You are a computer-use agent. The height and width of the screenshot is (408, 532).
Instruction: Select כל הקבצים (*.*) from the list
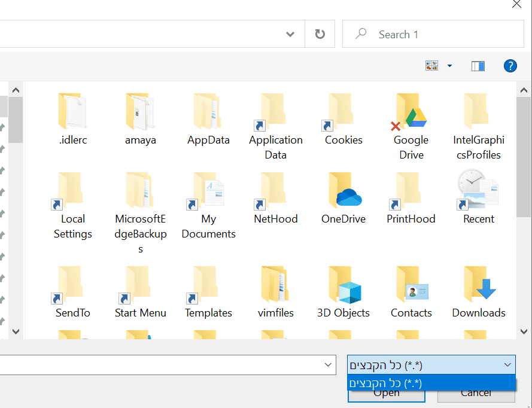pyautogui.click(x=431, y=382)
